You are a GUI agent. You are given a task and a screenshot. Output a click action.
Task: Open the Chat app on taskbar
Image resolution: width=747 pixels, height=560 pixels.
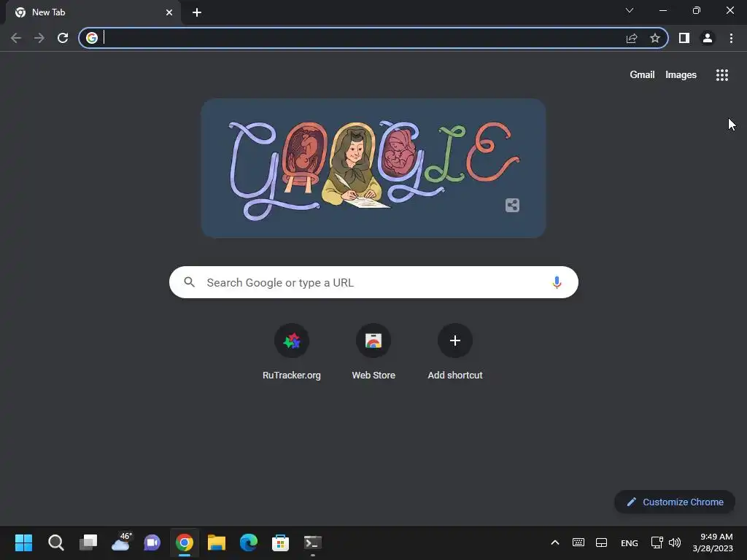pyautogui.click(x=152, y=542)
